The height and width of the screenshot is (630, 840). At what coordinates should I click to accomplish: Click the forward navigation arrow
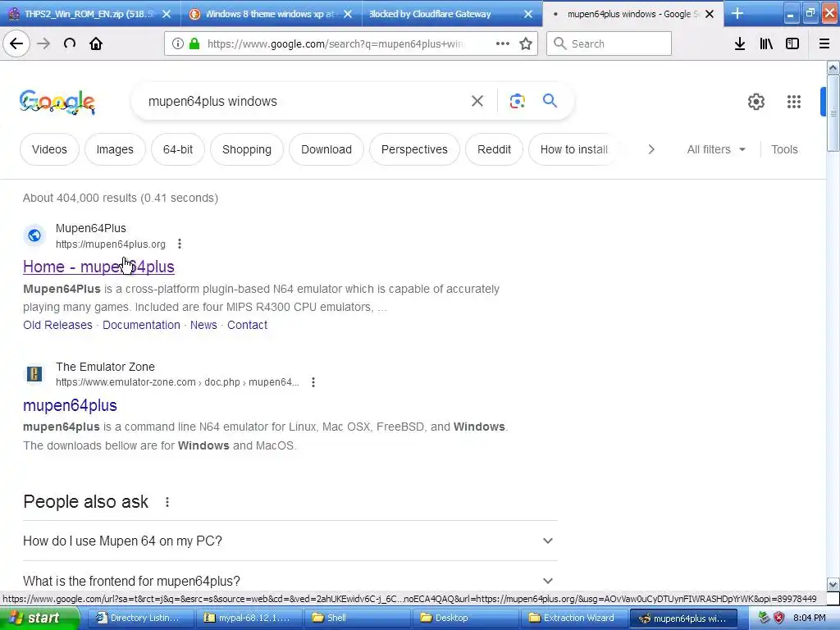click(43, 43)
